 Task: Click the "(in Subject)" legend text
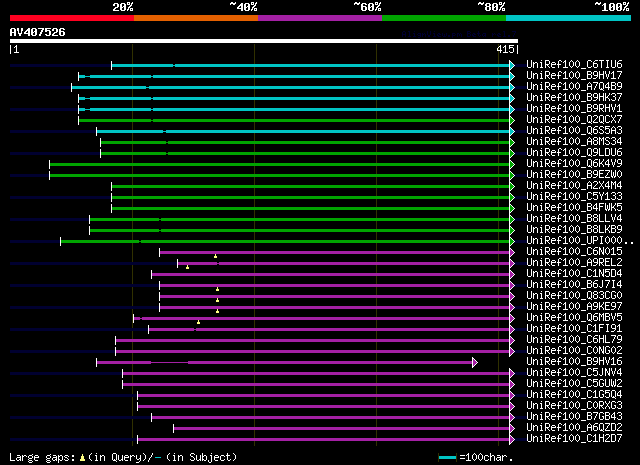[201, 458]
